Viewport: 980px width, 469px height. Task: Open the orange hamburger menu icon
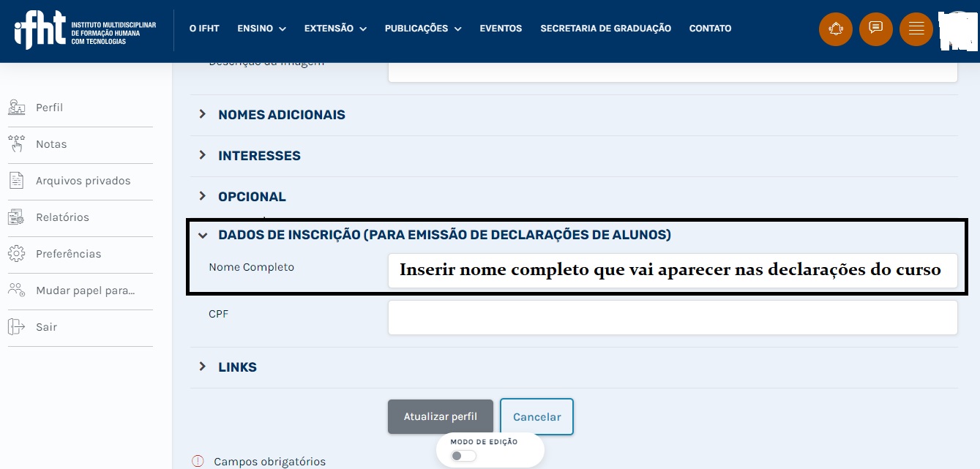coord(916,29)
